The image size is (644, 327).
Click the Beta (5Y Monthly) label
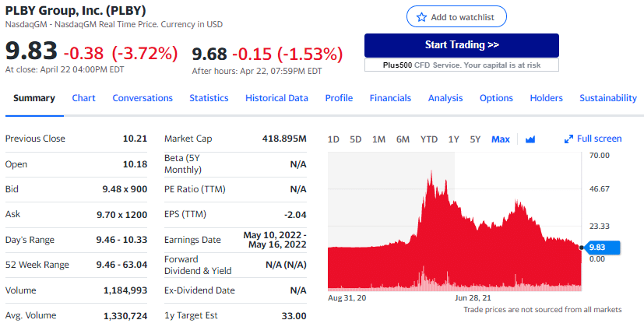click(183, 164)
